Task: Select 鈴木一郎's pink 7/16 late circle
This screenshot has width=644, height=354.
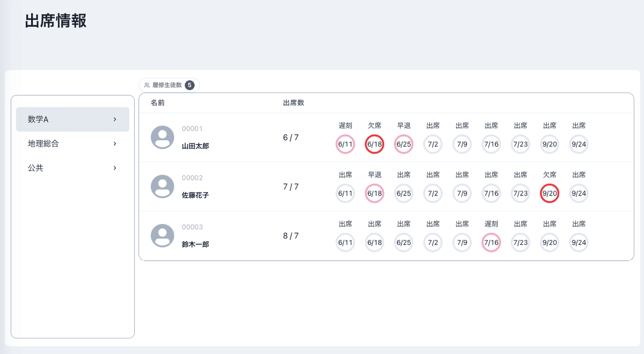Action: pyautogui.click(x=491, y=242)
